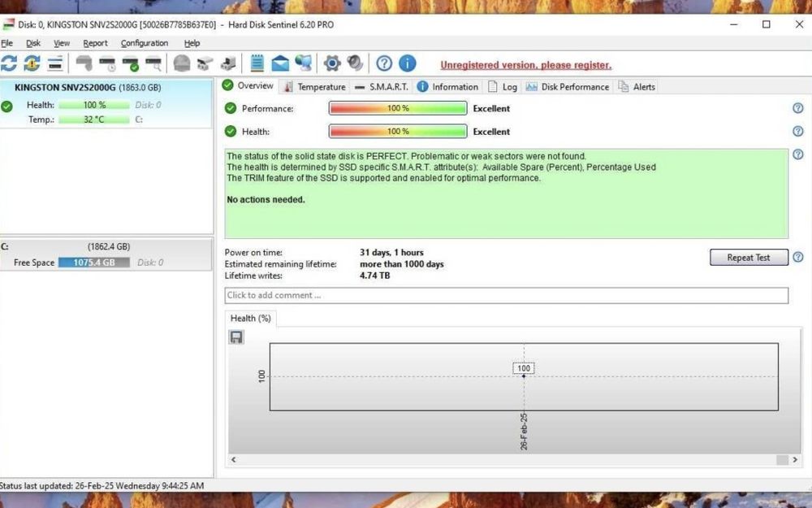Open the File menu
812x508 pixels.
(6, 43)
